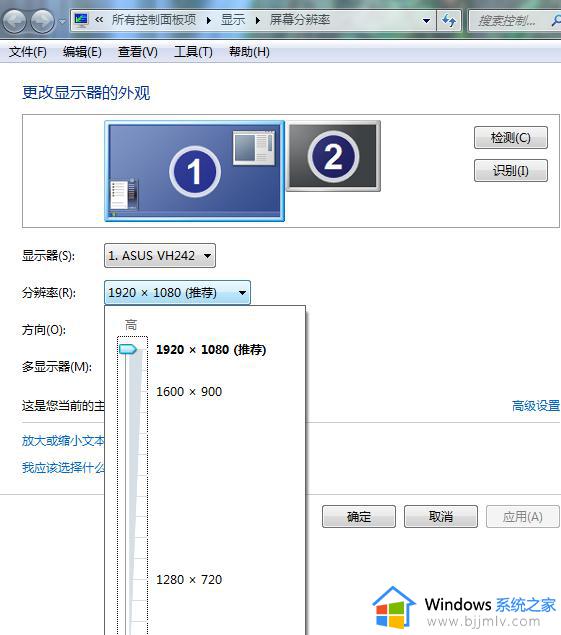Open the 高级设置 advanced settings link
Viewport: 561px width, 635px height.
(536, 405)
